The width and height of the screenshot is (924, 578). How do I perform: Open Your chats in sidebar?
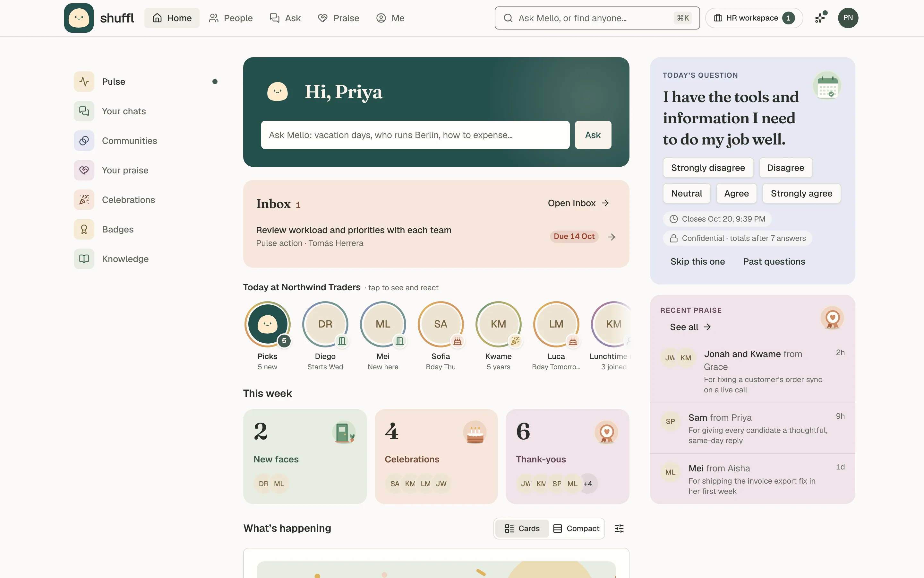coord(146,111)
